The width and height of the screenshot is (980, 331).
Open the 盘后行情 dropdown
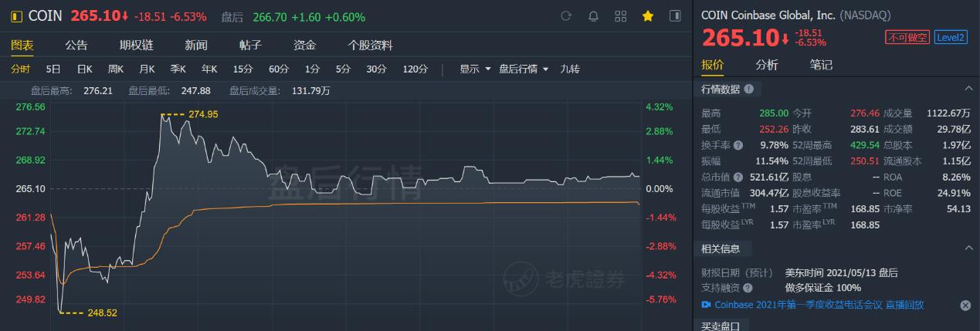[x=524, y=69]
